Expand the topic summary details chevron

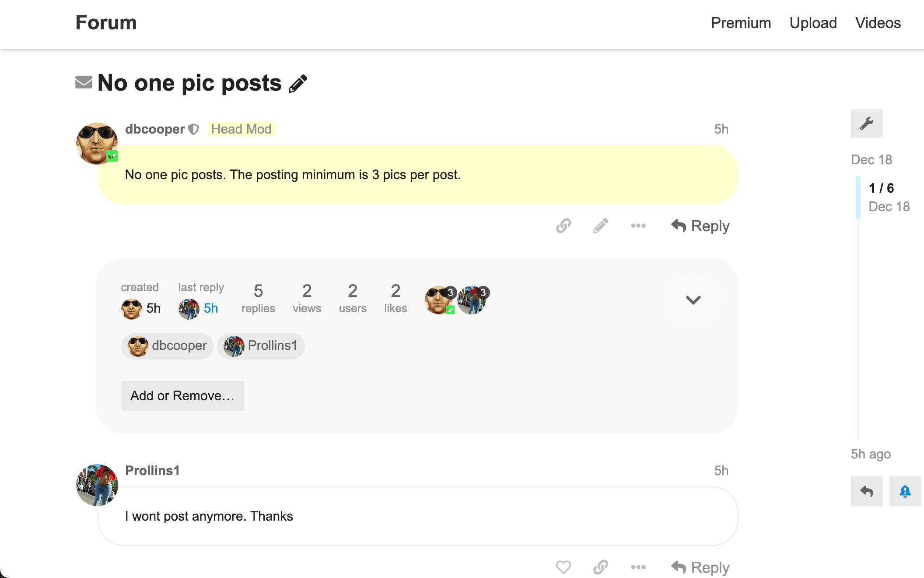693,300
